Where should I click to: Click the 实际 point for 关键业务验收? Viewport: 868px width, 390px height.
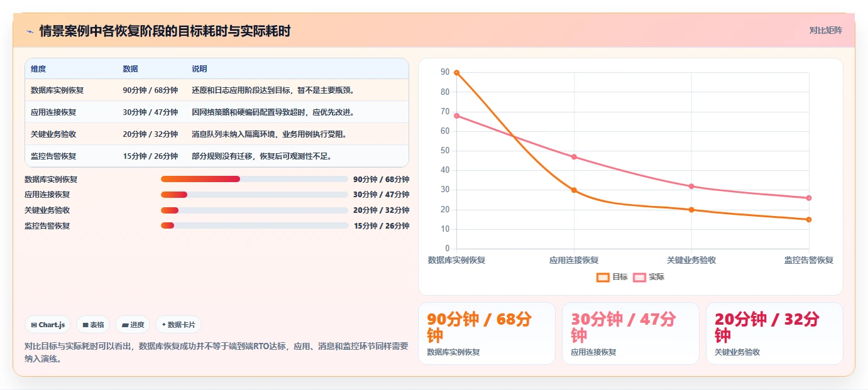click(691, 187)
